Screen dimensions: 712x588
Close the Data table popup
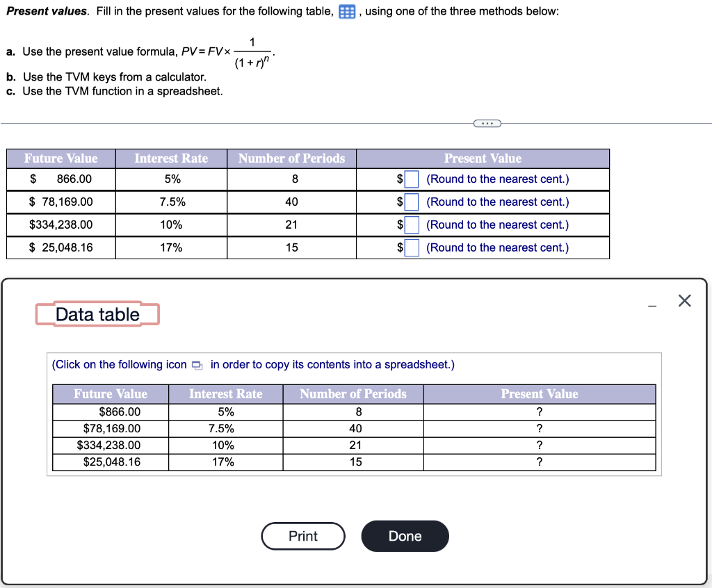click(x=684, y=300)
